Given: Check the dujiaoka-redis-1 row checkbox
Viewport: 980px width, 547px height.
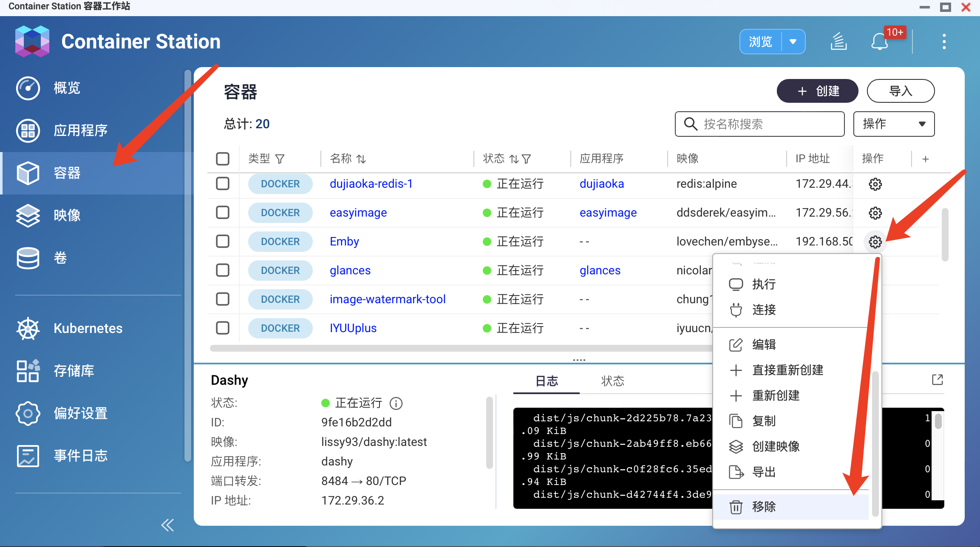Looking at the screenshot, I should tap(223, 183).
